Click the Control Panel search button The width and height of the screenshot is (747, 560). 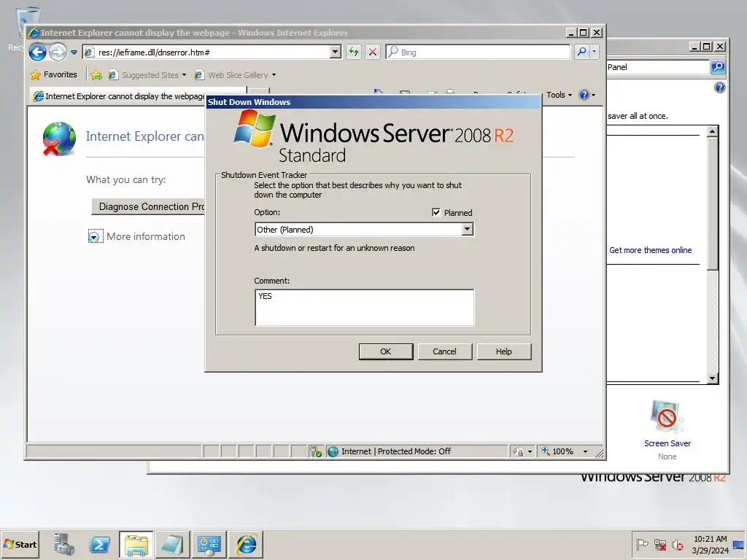pos(718,67)
